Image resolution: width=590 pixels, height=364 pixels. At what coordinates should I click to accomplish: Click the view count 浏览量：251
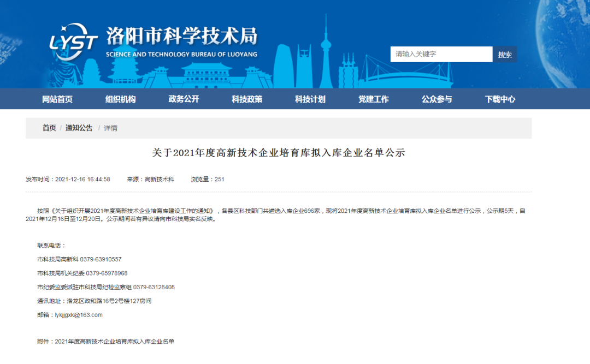208,180
